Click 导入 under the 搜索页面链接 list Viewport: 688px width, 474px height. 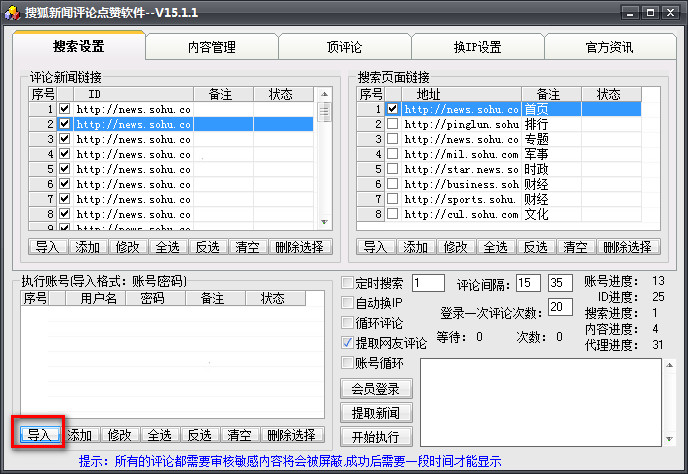376,247
